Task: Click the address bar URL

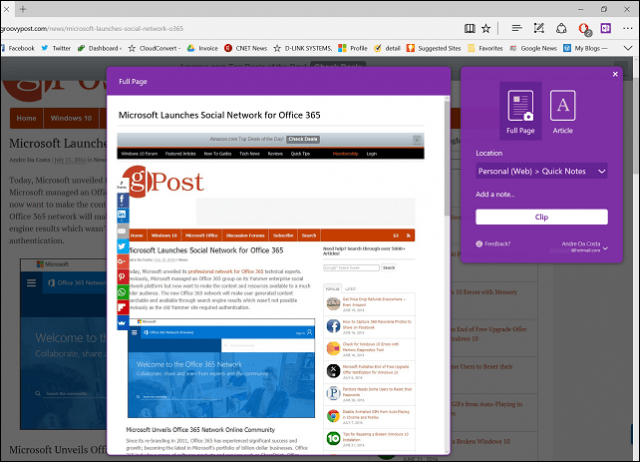Action: [92, 29]
